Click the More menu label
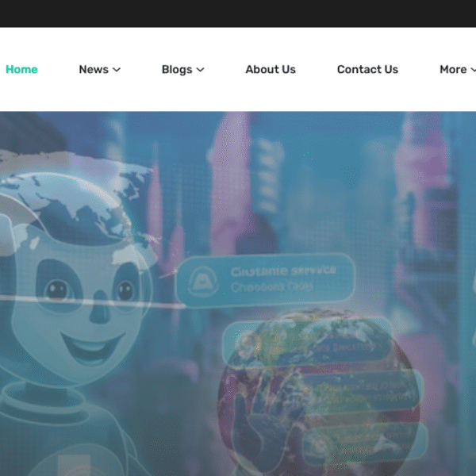Image resolution: width=476 pixels, height=476 pixels. (452, 69)
